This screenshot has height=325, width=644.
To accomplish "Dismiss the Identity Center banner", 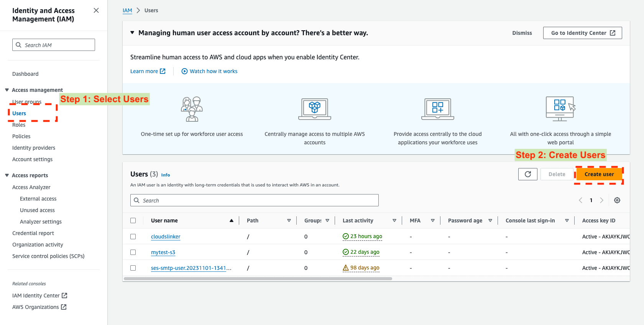I will pos(522,33).
